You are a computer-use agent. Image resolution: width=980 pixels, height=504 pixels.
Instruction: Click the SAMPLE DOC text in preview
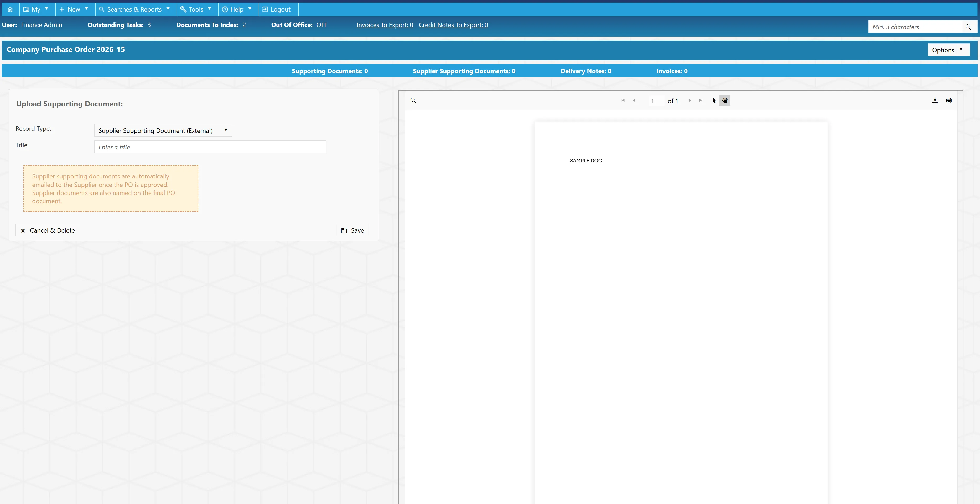click(x=586, y=161)
